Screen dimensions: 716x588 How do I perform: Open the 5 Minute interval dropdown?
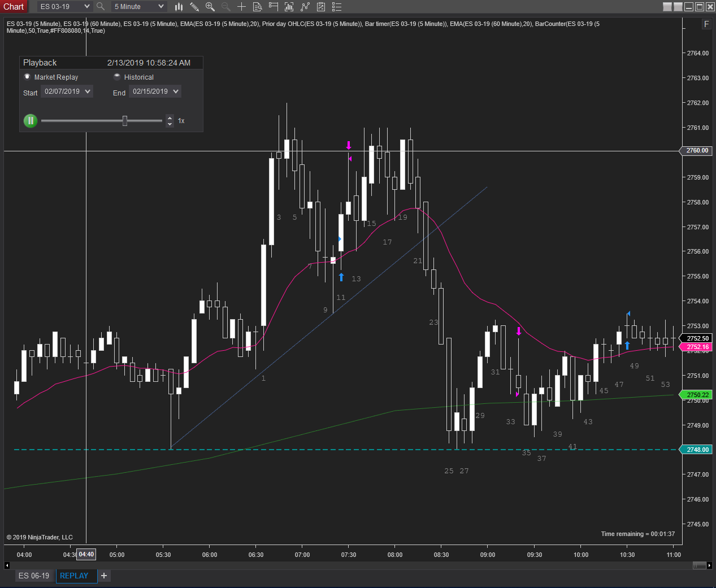pyautogui.click(x=138, y=7)
